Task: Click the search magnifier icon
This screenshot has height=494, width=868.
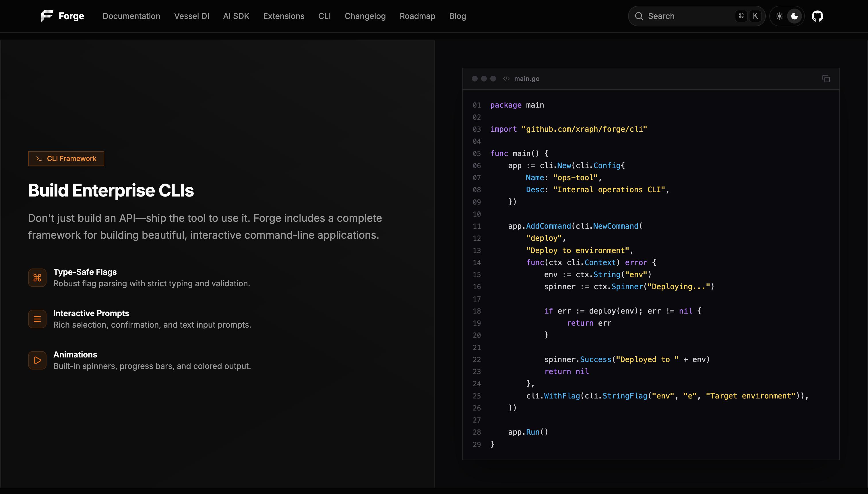Action: coord(639,16)
